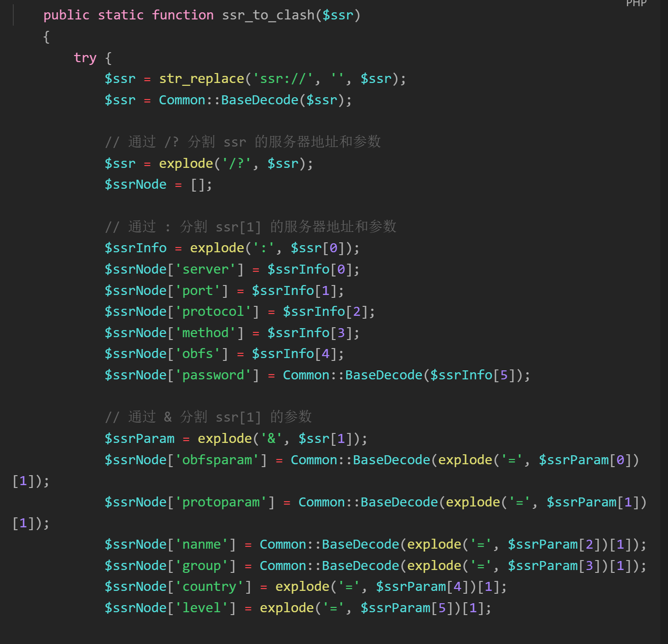Click $ssrInfo[3] on the method line
Screen dimensions: 668x644
pyautogui.click(x=310, y=333)
